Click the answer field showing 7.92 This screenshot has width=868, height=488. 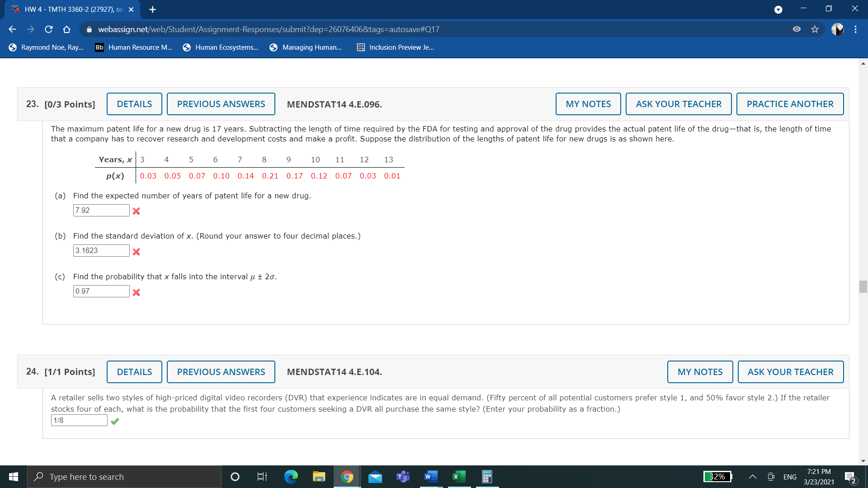click(x=101, y=210)
